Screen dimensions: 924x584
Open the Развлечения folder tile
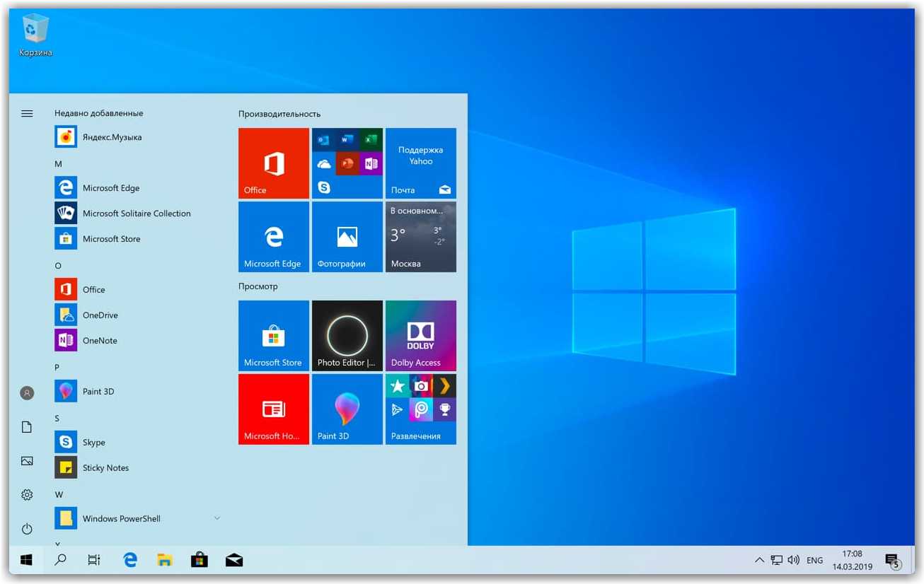(421, 409)
